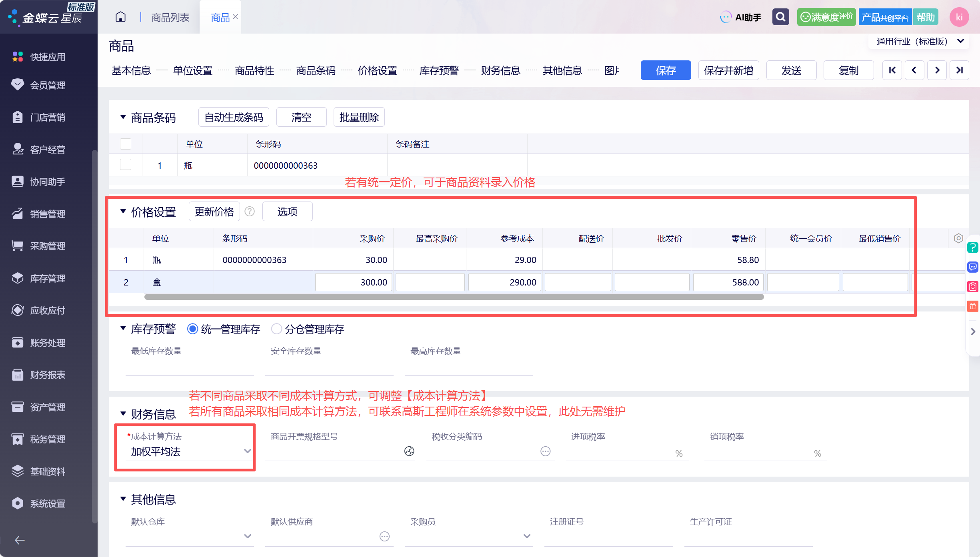980x557 pixels.
Task: Switch to the 商品列表 tab
Action: (170, 17)
